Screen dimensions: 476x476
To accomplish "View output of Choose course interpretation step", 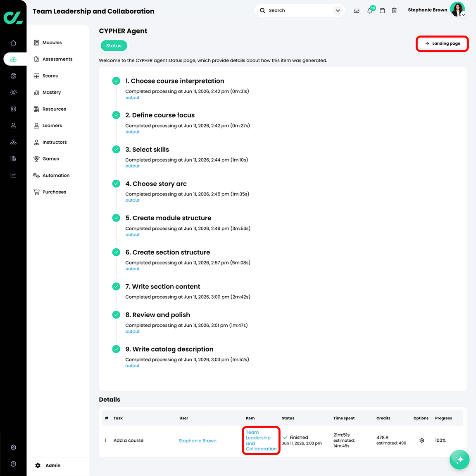I will point(132,98).
